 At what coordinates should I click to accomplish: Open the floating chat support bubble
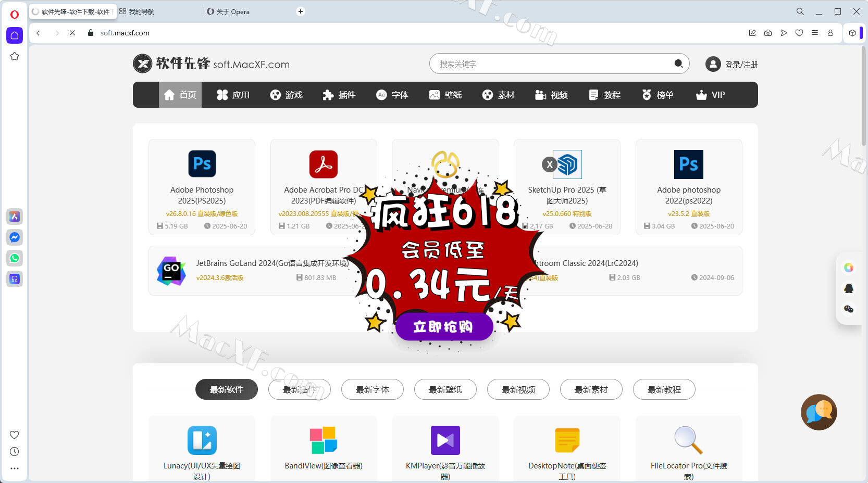tap(819, 412)
